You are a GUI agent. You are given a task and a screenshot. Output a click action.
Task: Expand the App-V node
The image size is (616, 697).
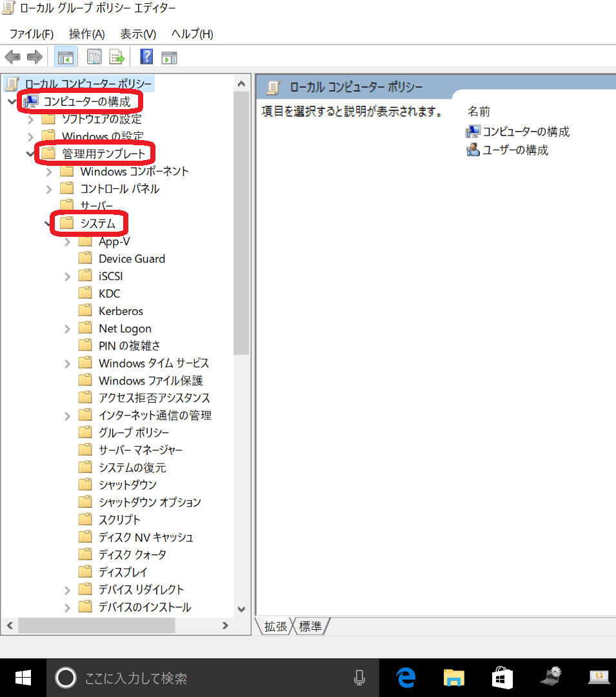coord(68,242)
